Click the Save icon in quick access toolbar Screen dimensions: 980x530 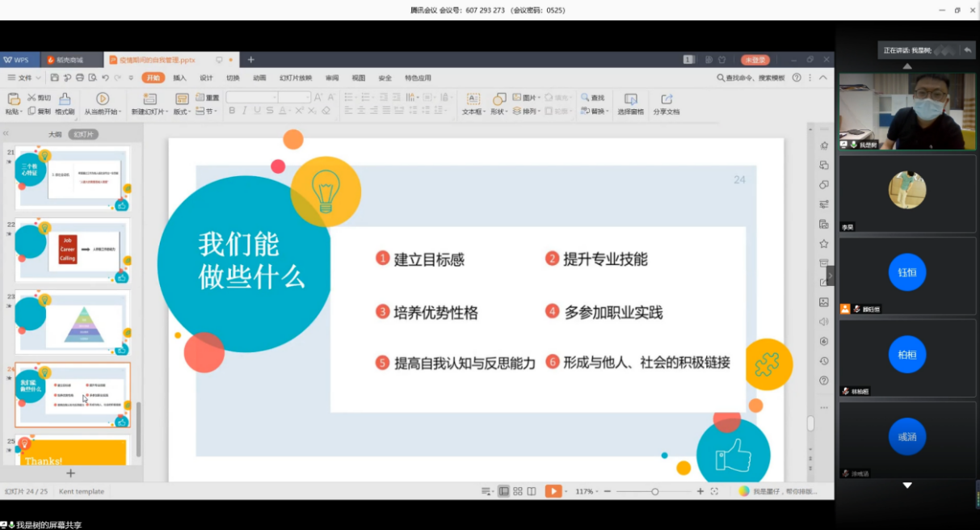point(54,78)
